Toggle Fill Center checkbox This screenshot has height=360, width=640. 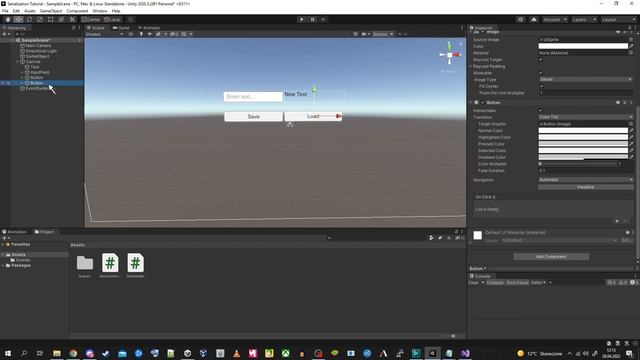[x=541, y=86]
